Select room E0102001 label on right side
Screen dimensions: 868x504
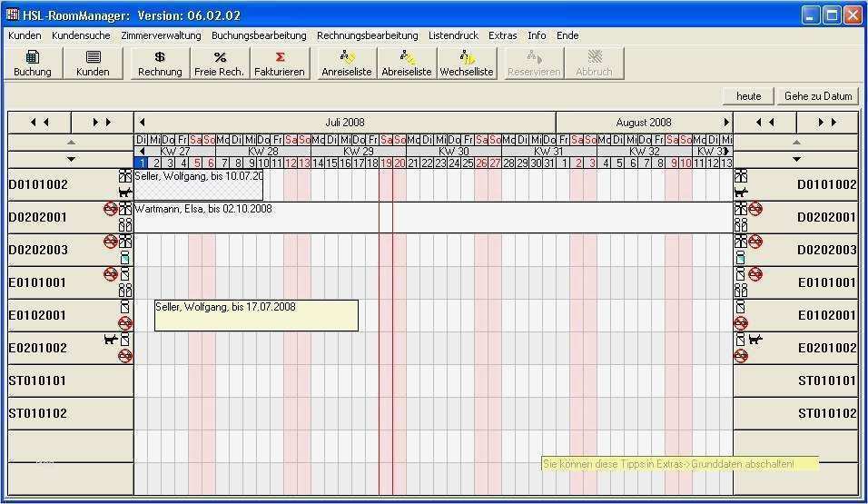827,315
